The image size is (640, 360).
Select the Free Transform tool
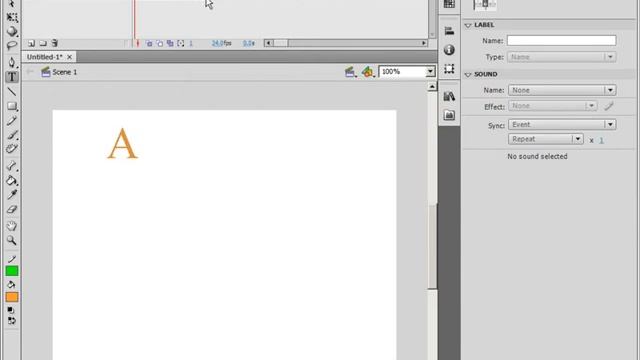coord(12,17)
